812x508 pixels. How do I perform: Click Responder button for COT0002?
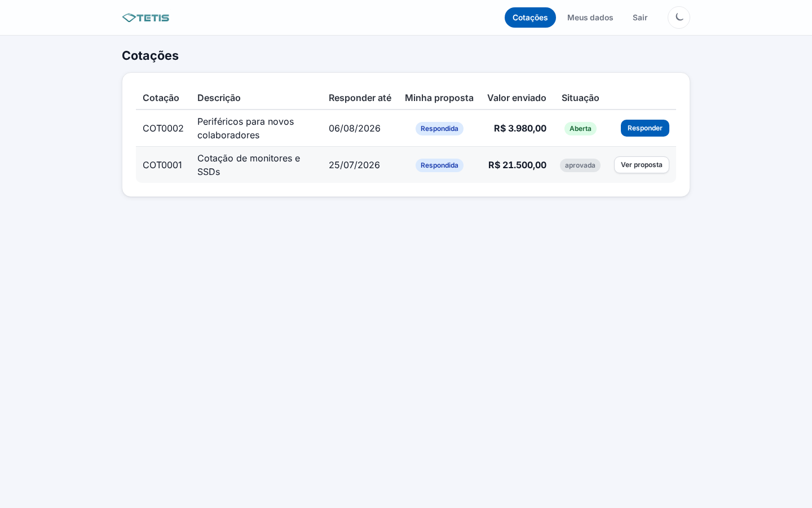point(645,128)
